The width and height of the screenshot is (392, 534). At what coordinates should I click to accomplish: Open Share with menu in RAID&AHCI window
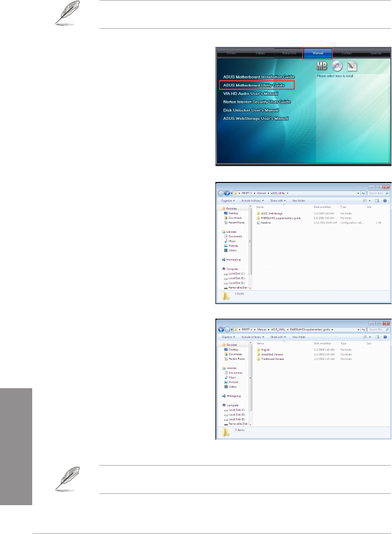point(278,337)
